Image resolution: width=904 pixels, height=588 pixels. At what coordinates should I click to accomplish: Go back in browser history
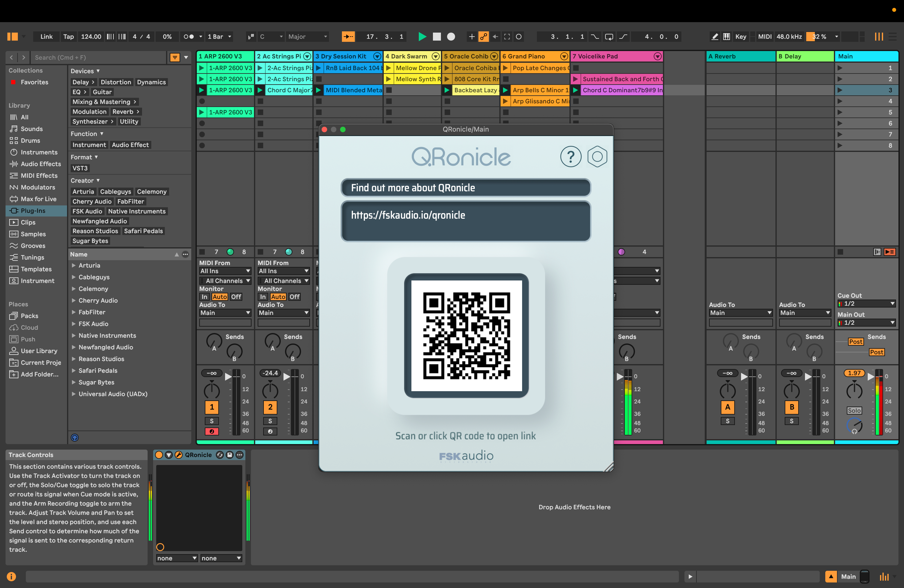click(x=12, y=58)
